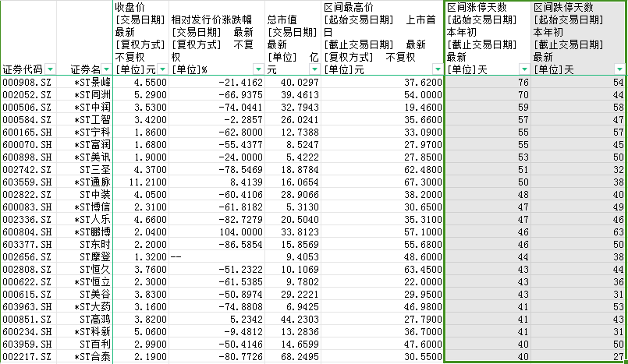The image size is (628, 364).
Task: Select the *ST美讯 name cell
Action: click(84, 157)
